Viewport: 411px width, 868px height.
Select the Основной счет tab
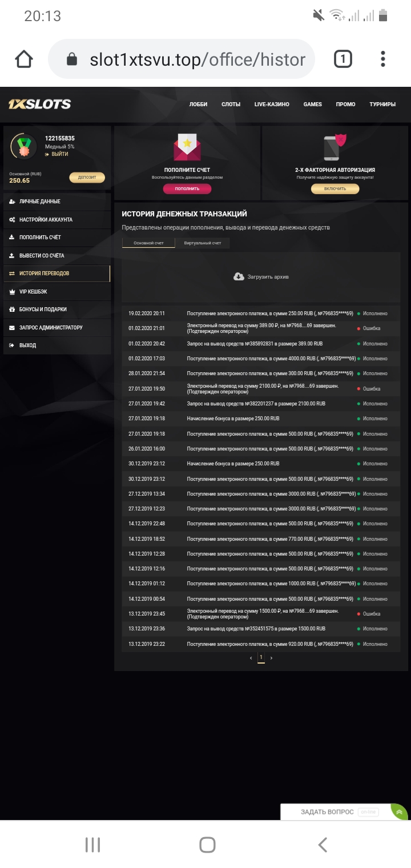pyautogui.click(x=148, y=243)
